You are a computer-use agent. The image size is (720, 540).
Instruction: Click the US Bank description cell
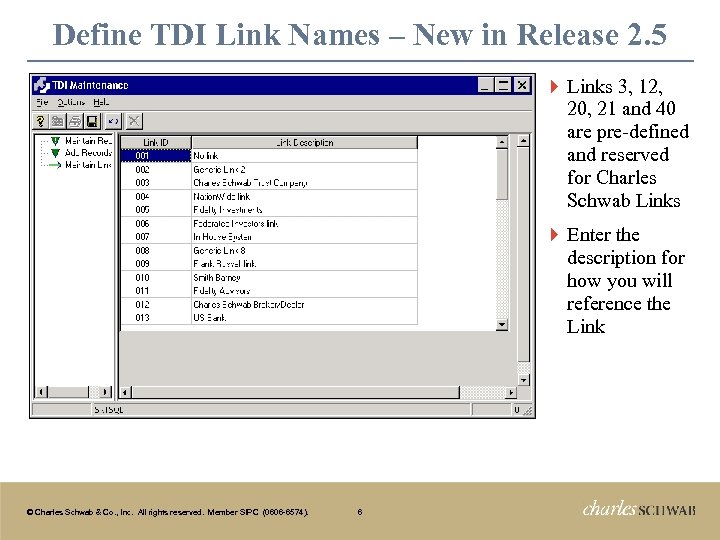pos(304,318)
